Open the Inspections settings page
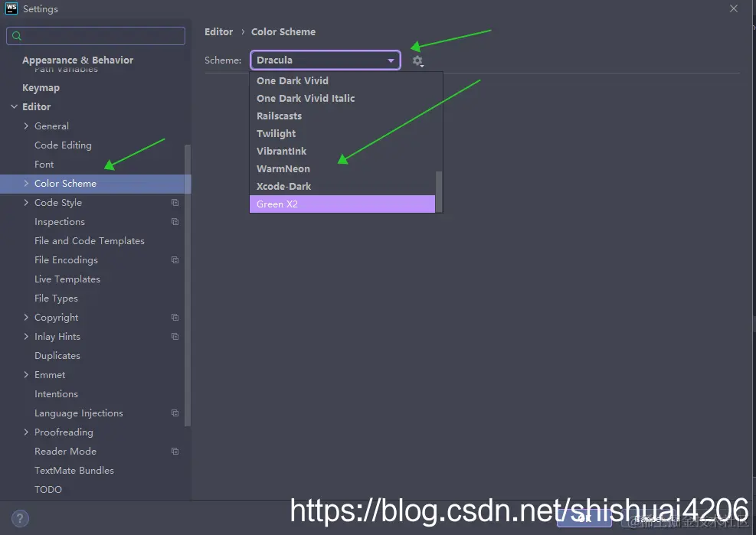This screenshot has height=535, width=756. [60, 222]
